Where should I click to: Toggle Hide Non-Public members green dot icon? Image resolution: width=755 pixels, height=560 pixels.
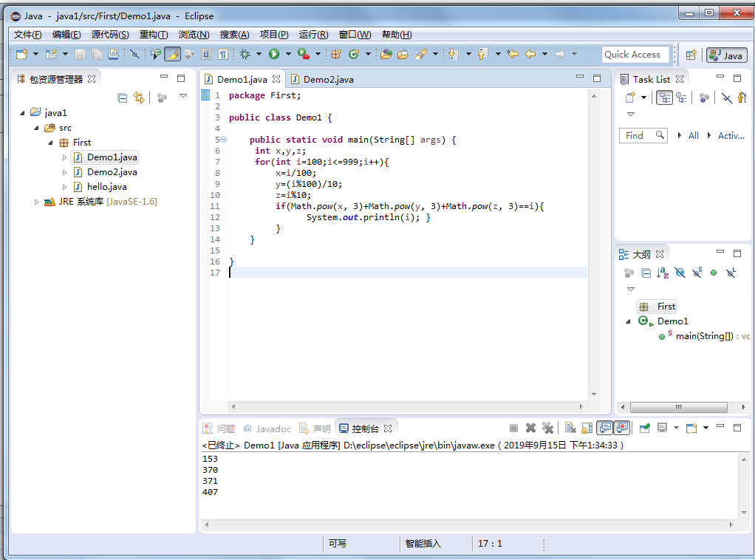714,273
